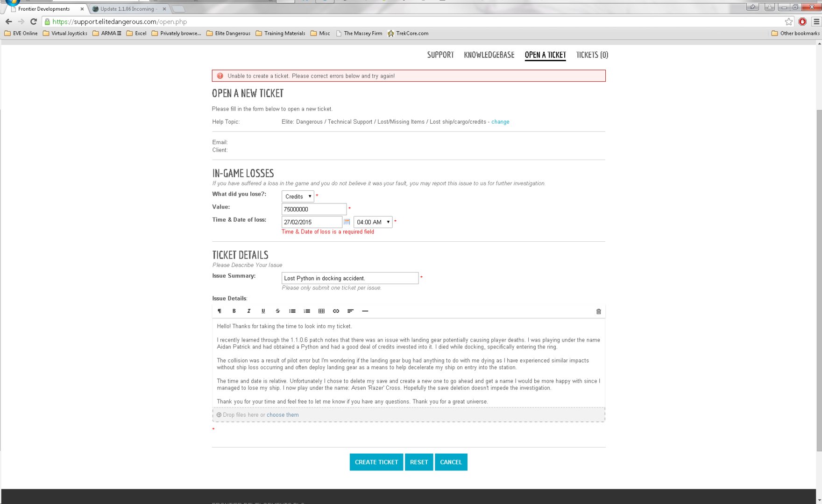This screenshot has height=504, width=822.
Task: Open TrekCore.com bookmark
Action: pyautogui.click(x=408, y=34)
